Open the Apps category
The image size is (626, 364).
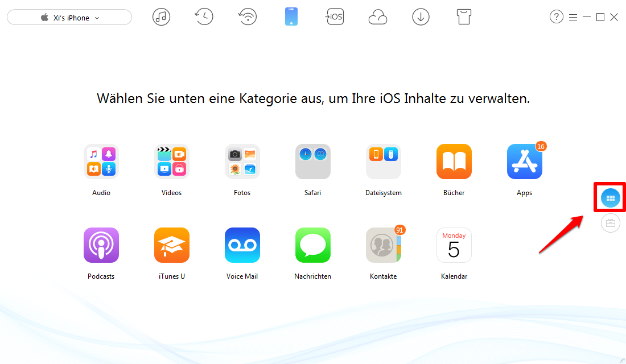(525, 162)
